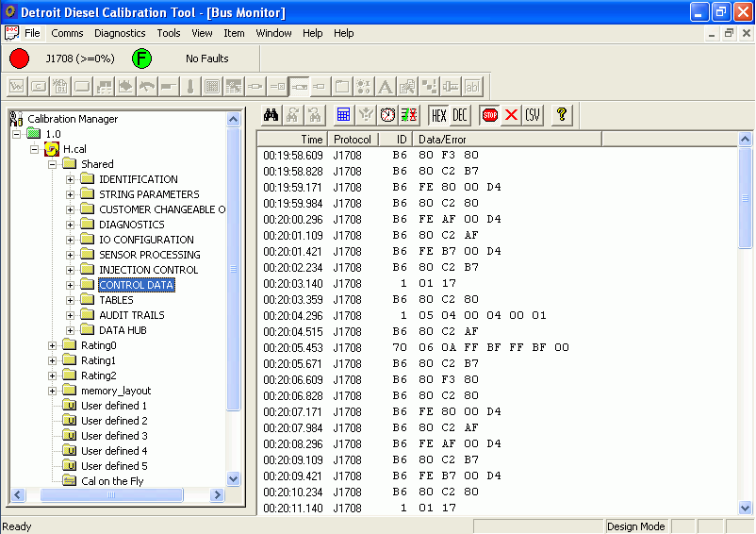Click the bus log scroll down arrow
Screen dimensions: 756x534
[x=745, y=508]
